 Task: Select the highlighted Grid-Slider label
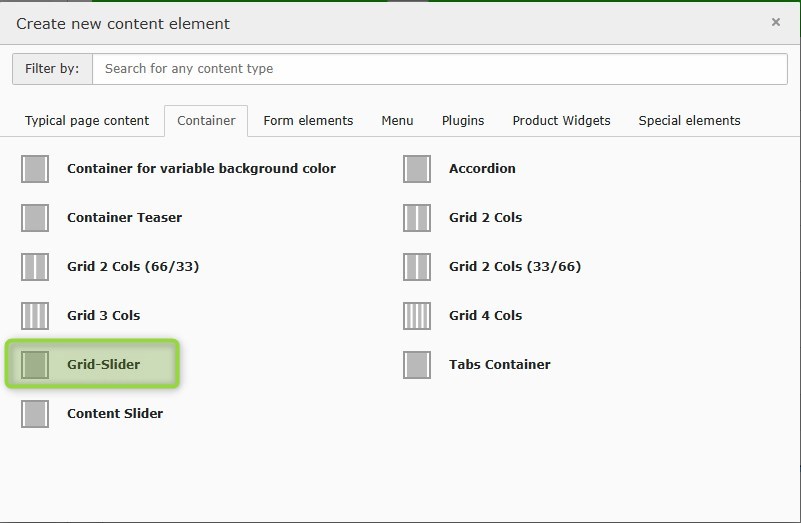coord(104,365)
